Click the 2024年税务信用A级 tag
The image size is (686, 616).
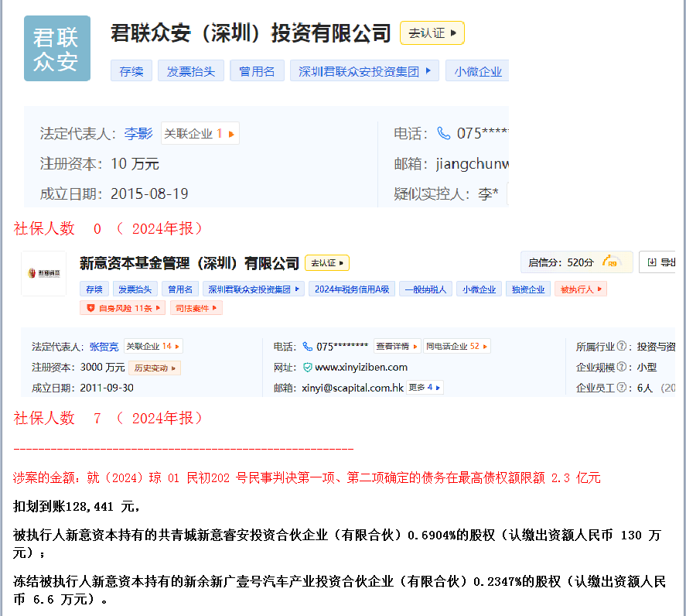point(352,289)
